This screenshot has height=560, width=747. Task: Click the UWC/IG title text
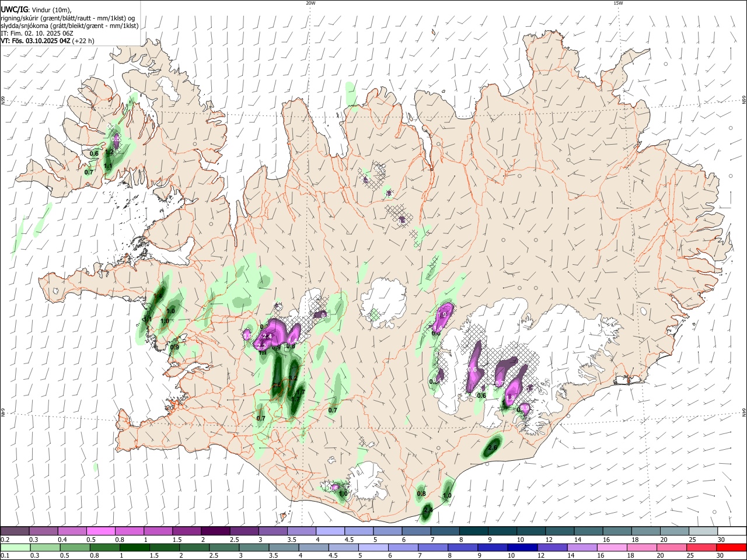tap(14, 9)
